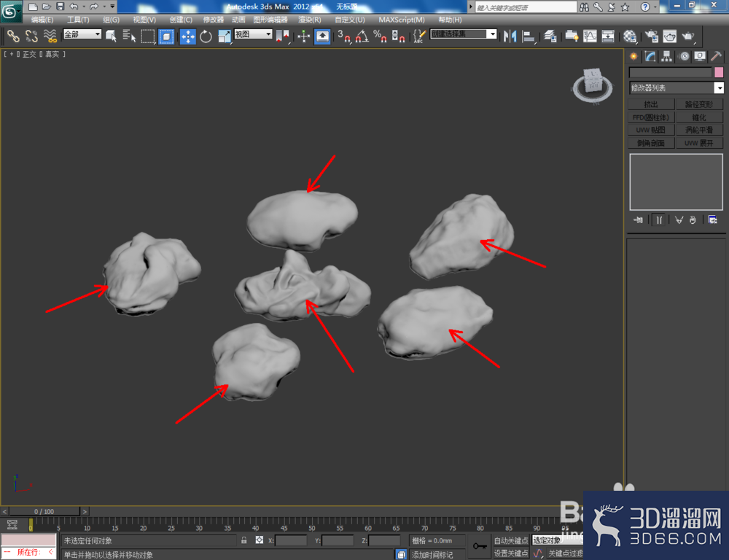
Task: Click the pink object color swatch
Action: tap(719, 72)
